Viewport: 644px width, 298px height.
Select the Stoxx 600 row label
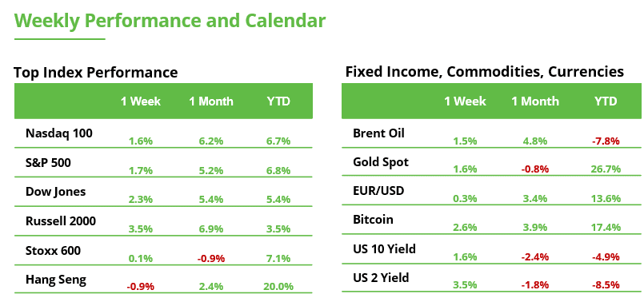point(53,250)
